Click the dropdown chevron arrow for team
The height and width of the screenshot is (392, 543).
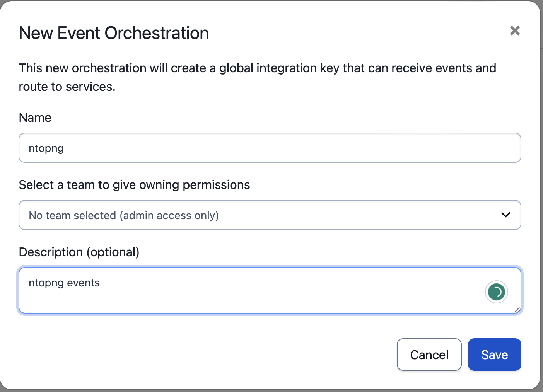(x=505, y=215)
